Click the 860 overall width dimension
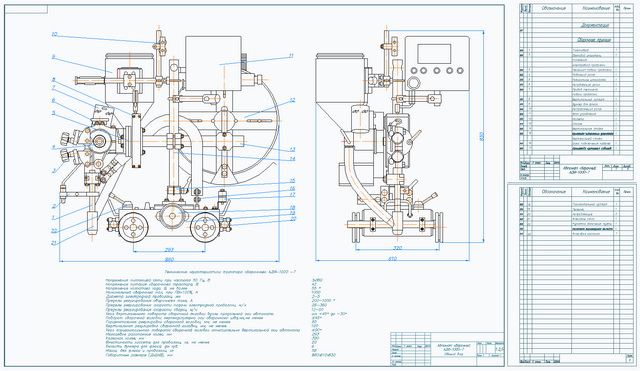The width and height of the screenshot is (640, 371). point(169,260)
